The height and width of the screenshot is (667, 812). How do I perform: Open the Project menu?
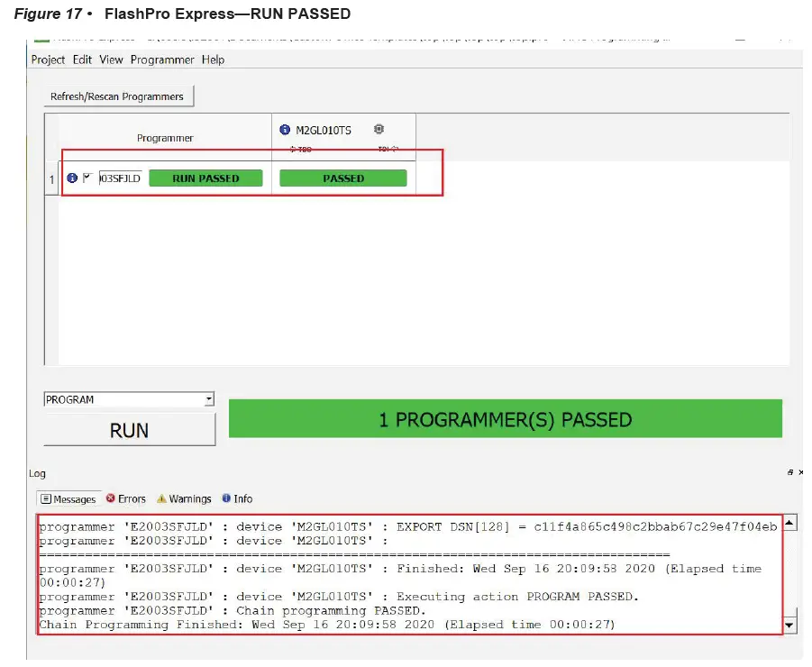[48, 60]
